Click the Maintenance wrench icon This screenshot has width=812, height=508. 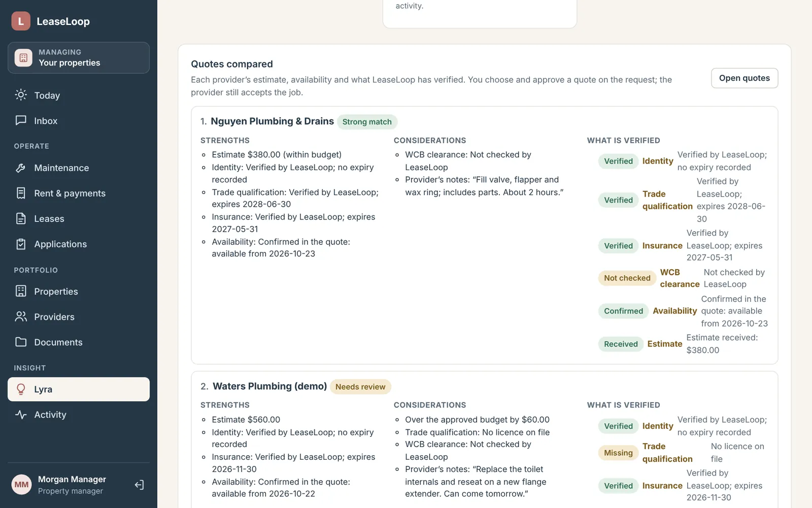[21, 168]
